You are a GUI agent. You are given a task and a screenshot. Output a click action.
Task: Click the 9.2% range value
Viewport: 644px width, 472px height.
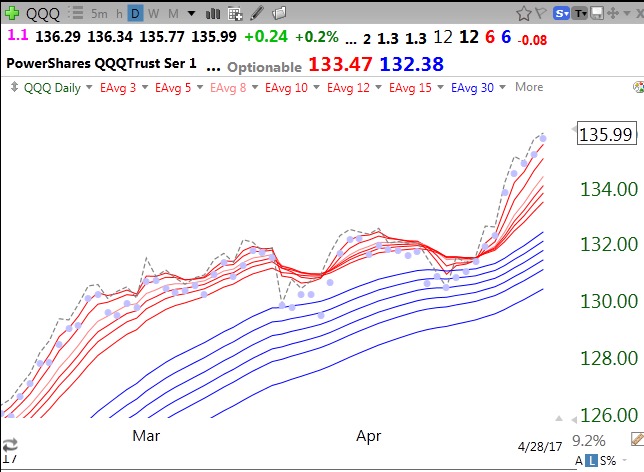click(x=589, y=441)
